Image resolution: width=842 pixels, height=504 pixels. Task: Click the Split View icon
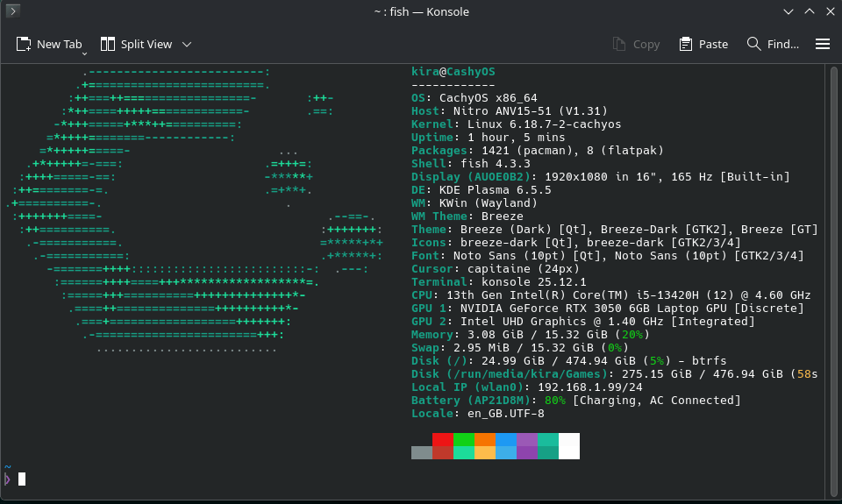tap(108, 44)
